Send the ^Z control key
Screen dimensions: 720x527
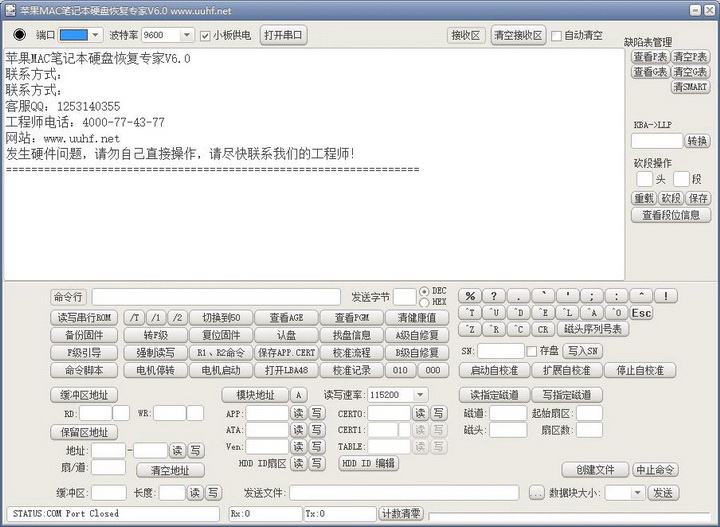[x=470, y=330]
